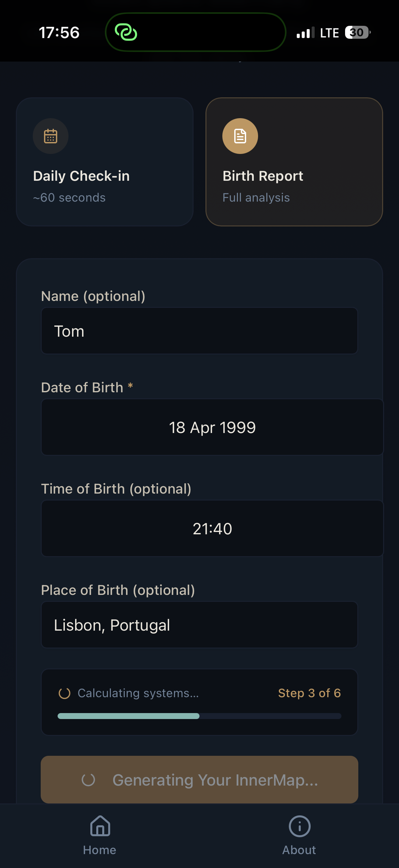This screenshot has height=868, width=399.
Task: Tap the 17:56 clock in status bar
Action: [59, 33]
